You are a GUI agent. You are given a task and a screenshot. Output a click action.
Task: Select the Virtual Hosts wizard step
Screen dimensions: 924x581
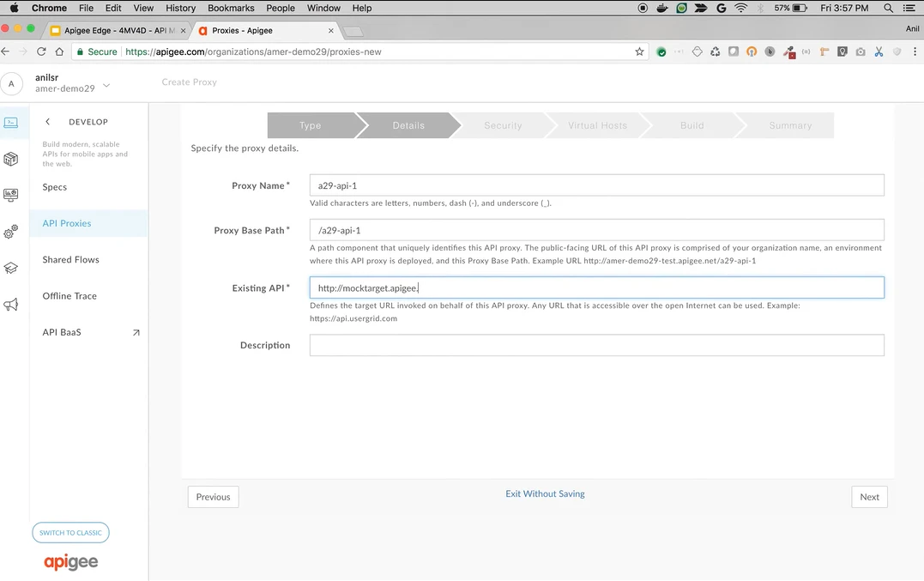[597, 125]
